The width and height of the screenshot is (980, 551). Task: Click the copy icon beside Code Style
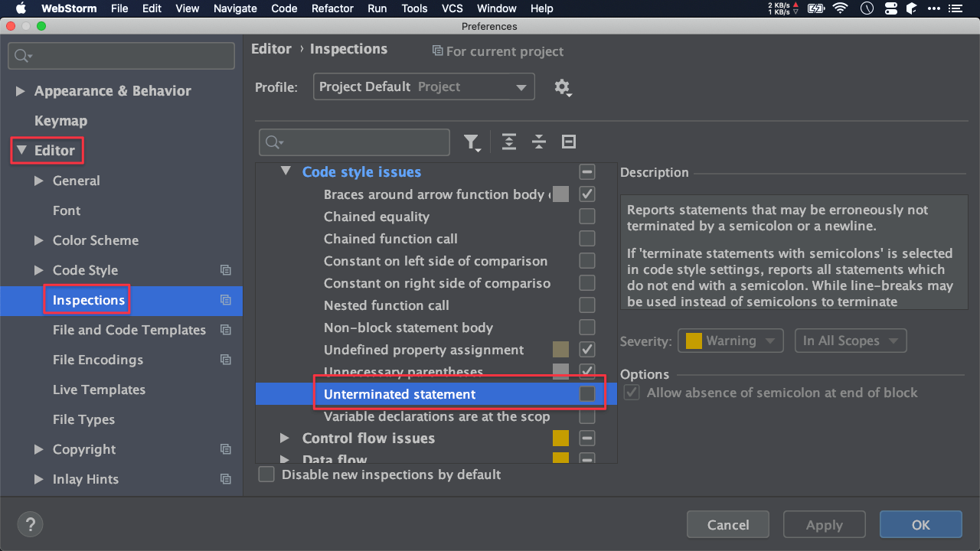pos(225,270)
